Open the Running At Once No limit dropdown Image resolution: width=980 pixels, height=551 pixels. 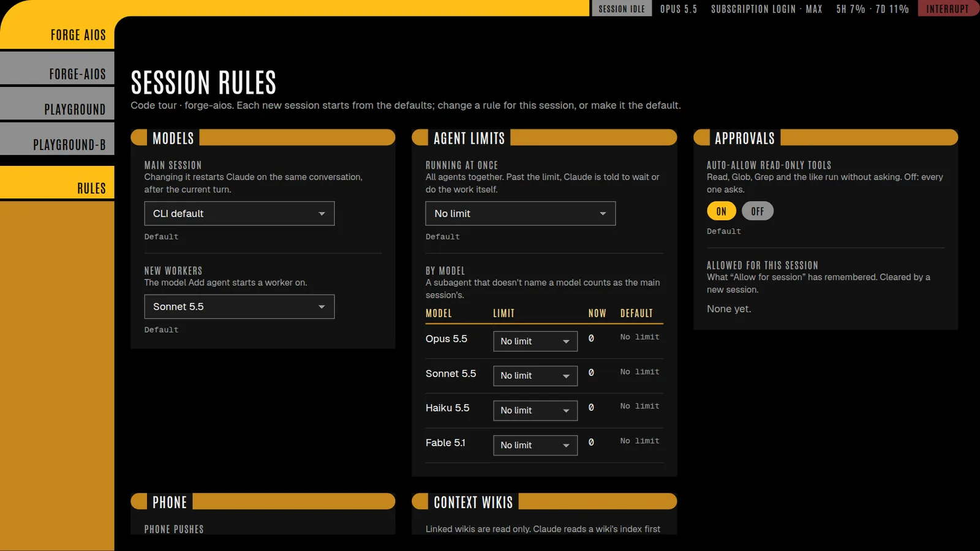click(x=521, y=214)
